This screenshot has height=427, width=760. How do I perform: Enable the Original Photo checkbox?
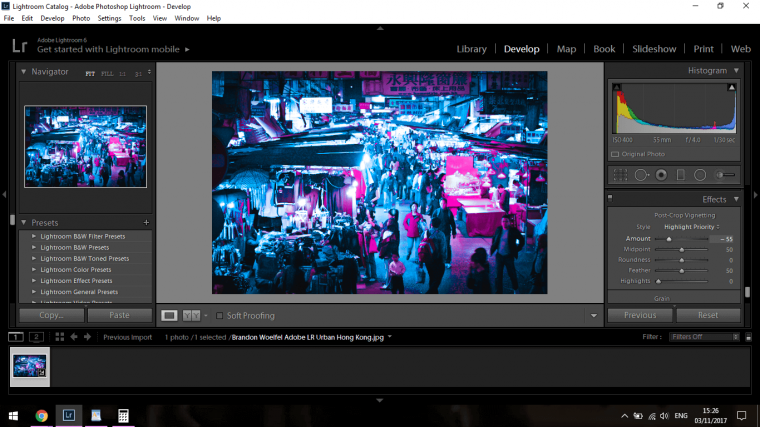tap(615, 154)
